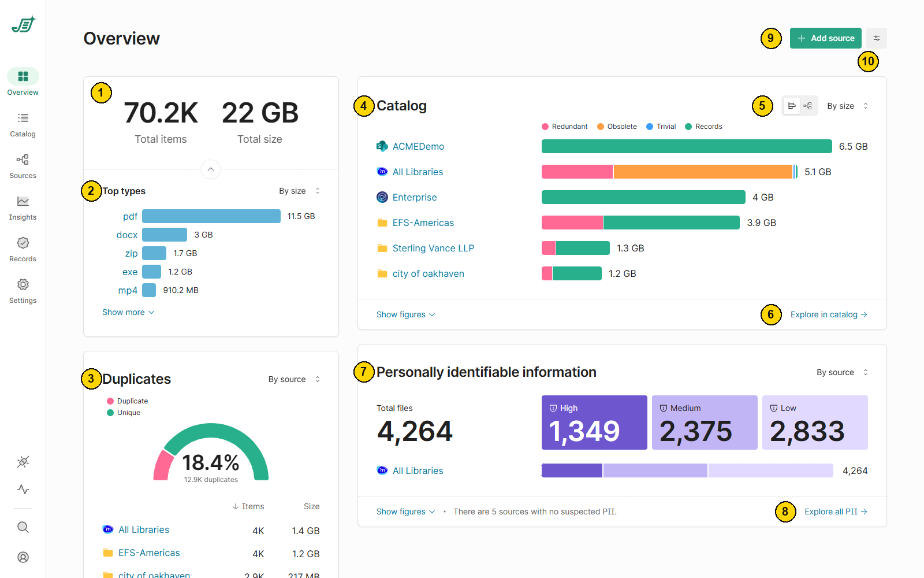924x578 pixels.
Task: Open the docx file type link
Action: (x=127, y=235)
